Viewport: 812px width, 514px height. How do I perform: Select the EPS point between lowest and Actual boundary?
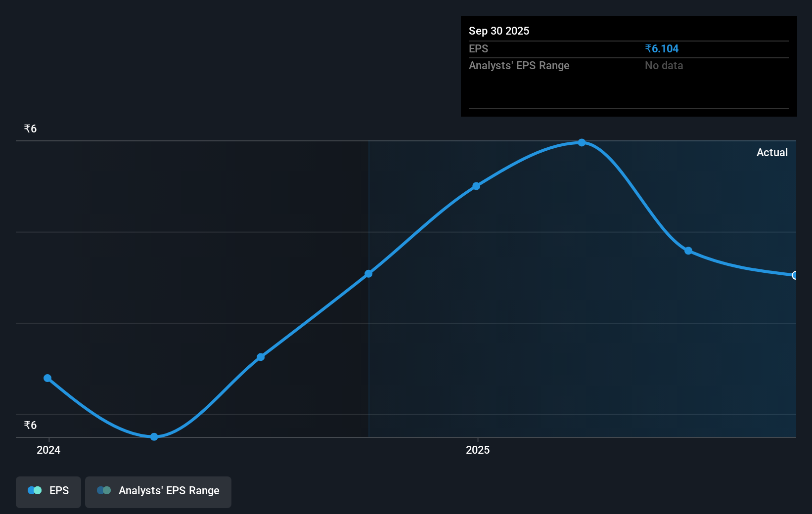point(261,357)
